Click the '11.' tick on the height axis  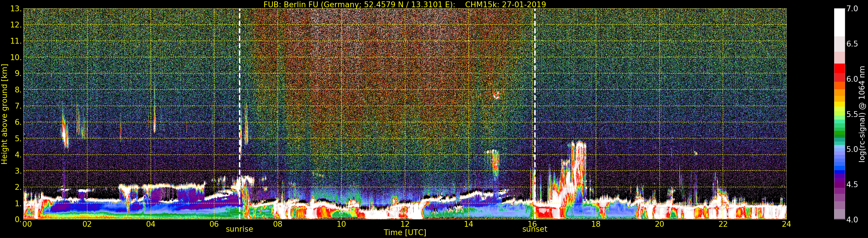tap(16, 41)
